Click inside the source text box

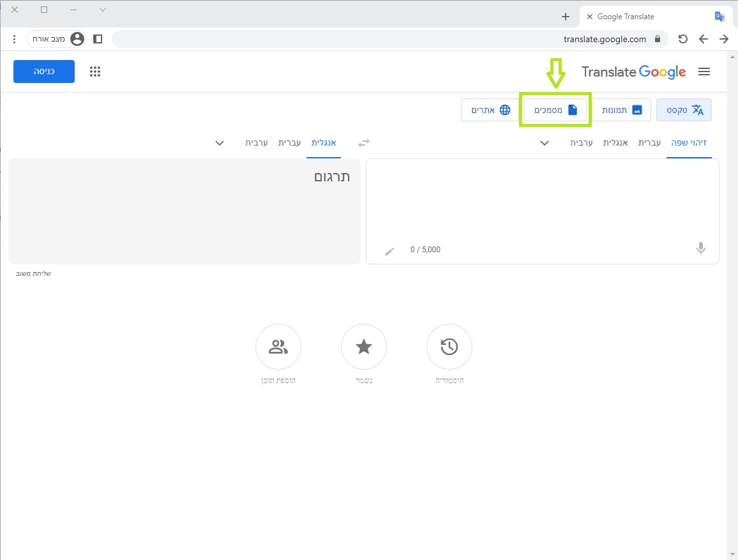click(543, 198)
